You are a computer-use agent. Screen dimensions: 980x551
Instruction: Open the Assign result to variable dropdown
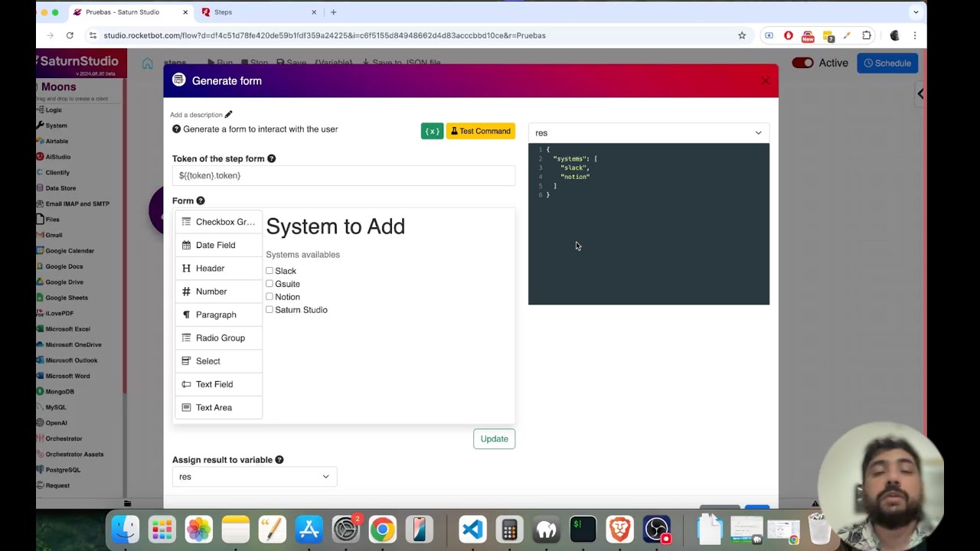pyautogui.click(x=254, y=477)
